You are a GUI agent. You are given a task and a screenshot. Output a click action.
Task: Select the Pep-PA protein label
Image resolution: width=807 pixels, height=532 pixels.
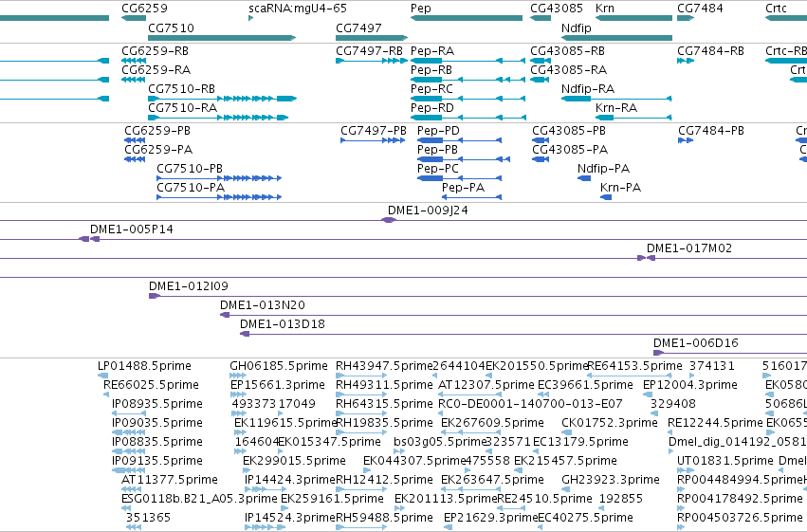463,188
